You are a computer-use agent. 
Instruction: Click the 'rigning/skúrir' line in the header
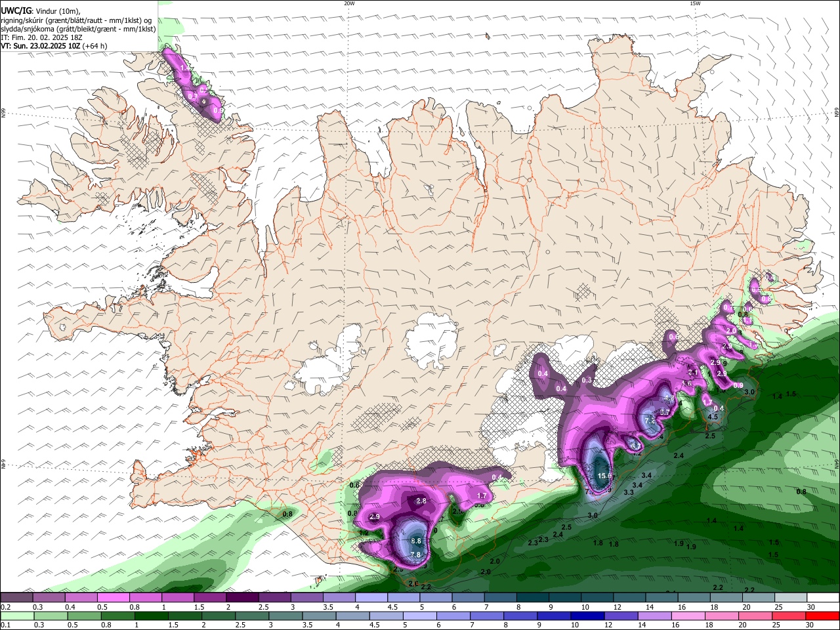pyautogui.click(x=77, y=20)
